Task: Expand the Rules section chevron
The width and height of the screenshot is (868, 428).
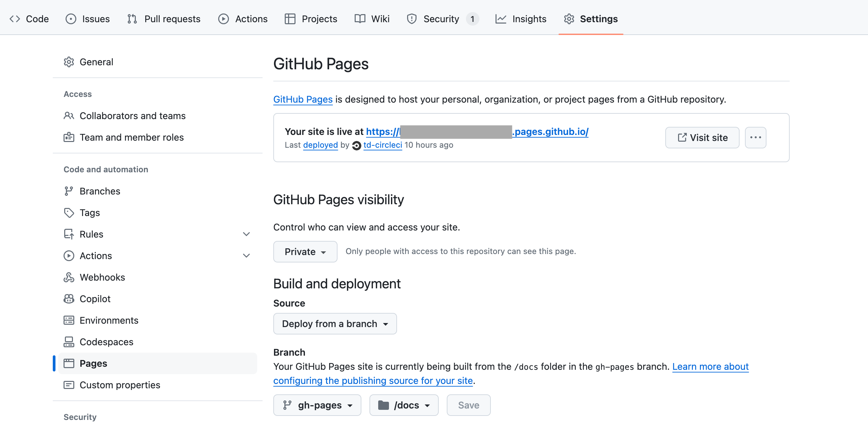Action: tap(247, 234)
